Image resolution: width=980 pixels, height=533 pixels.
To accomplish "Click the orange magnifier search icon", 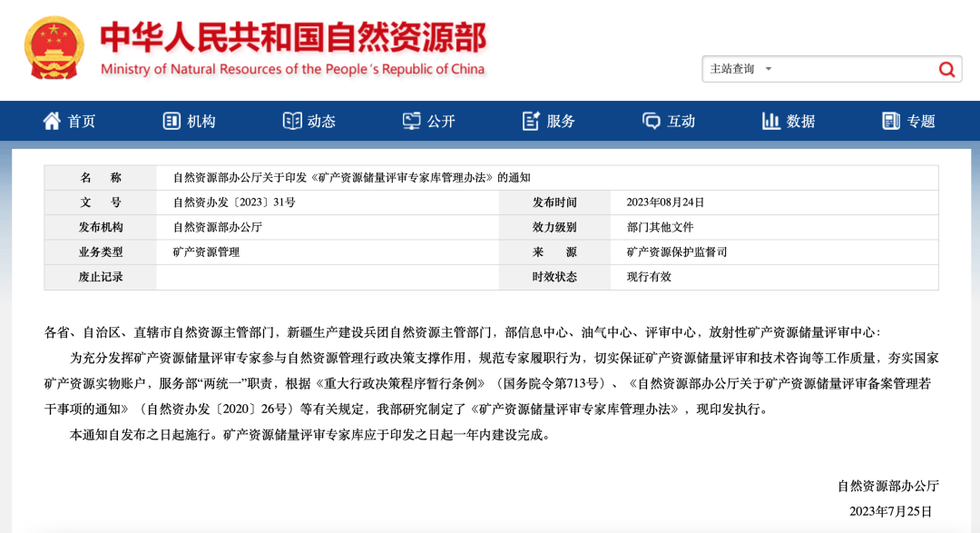I will tap(946, 69).
